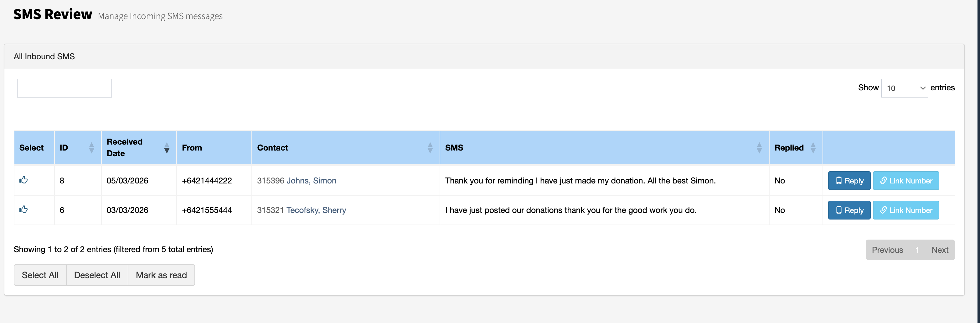This screenshot has height=323, width=980.
Task: Go to Previous page of entries
Action: tap(887, 250)
